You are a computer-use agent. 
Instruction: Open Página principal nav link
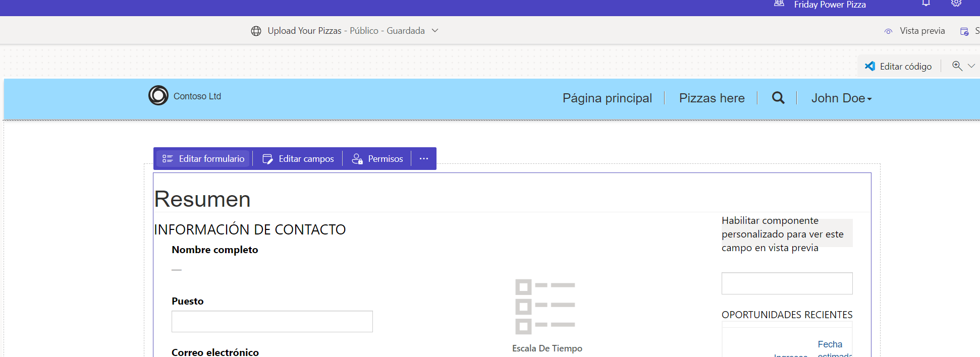click(x=607, y=98)
